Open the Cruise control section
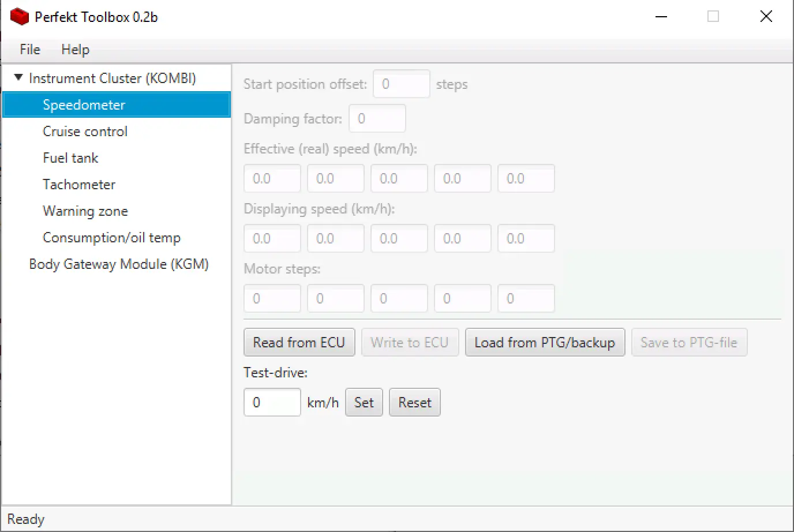The height and width of the screenshot is (532, 794). [x=85, y=132]
